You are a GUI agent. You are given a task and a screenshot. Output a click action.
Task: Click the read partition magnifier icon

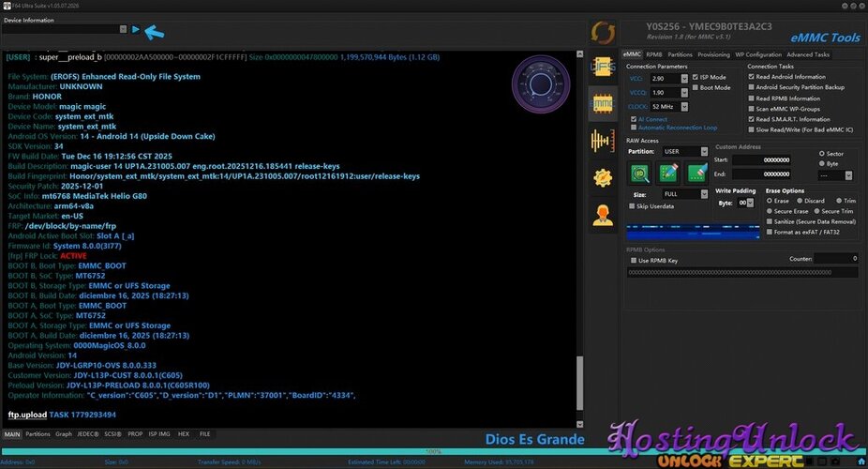coord(640,174)
